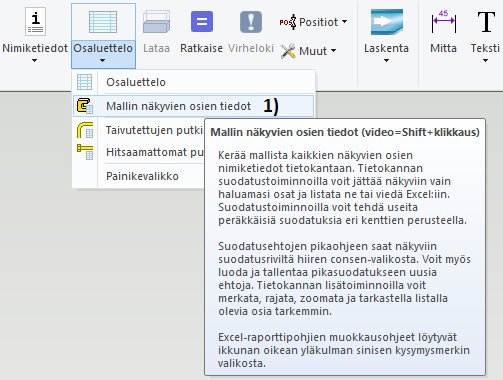Click the Osaluettelo table icon in ribbon

click(x=103, y=22)
